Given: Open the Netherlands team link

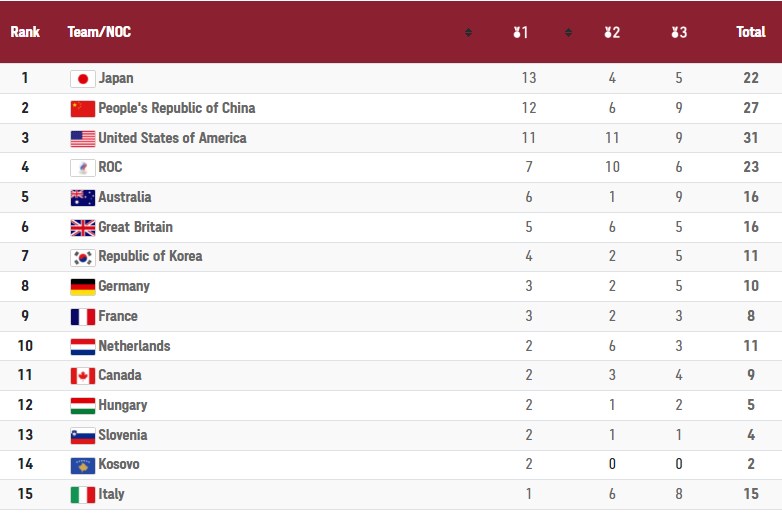Looking at the screenshot, I should coord(134,346).
